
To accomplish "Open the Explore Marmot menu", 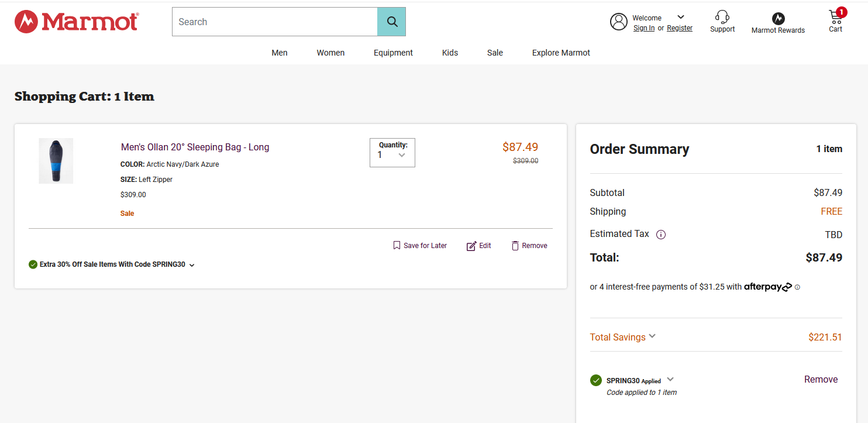I will 561,53.
